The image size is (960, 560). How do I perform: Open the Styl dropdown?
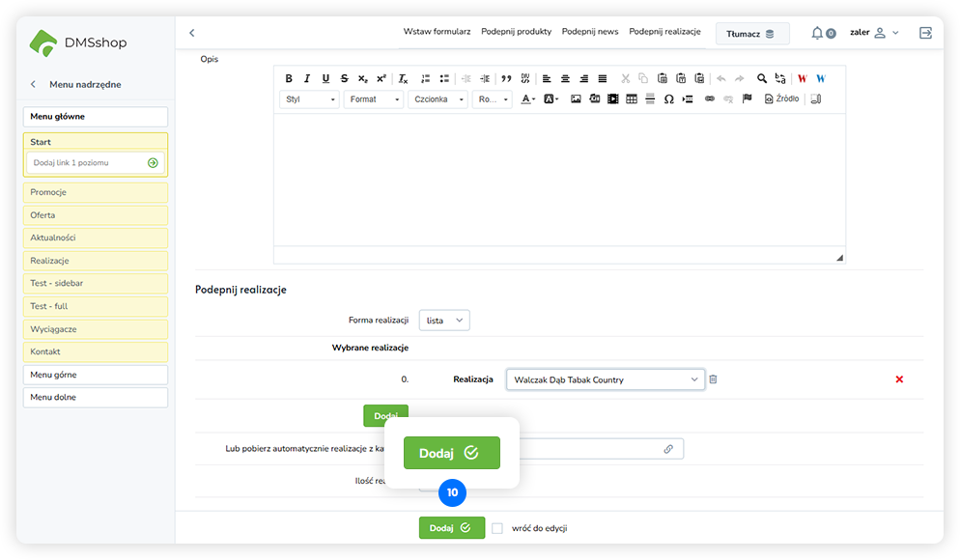tap(310, 99)
